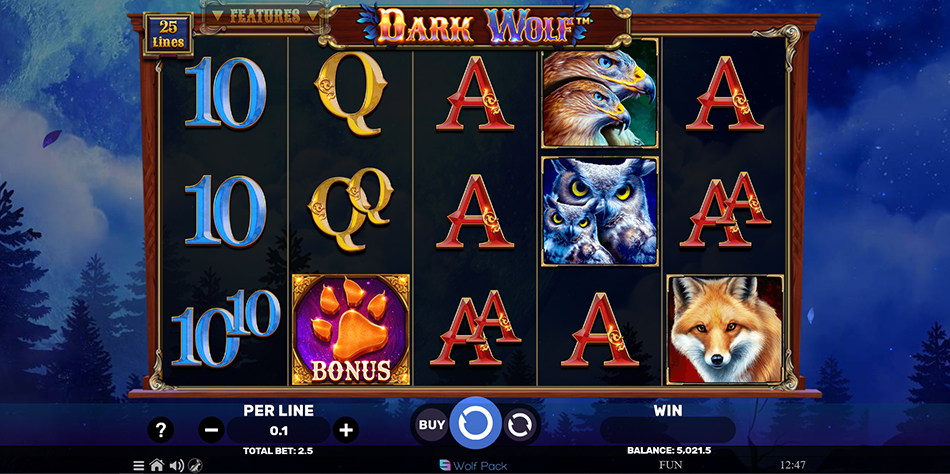950x474 pixels.
Task: Click the Dark Wolf title banner
Action: click(476, 26)
